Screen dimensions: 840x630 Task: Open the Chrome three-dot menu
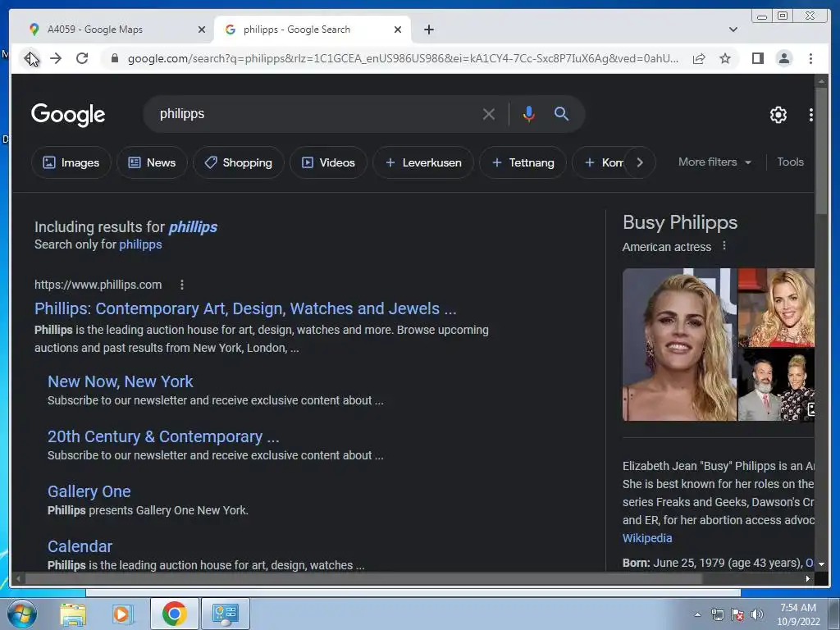point(810,58)
